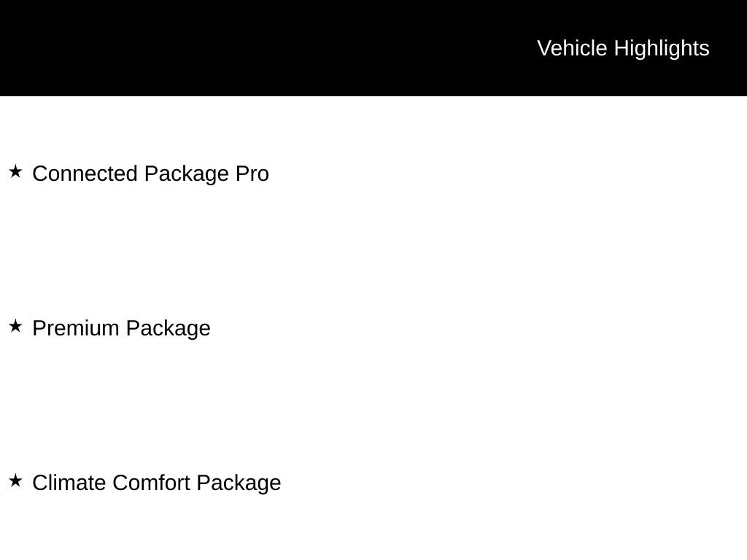Viewport: 747px width, 560px height.
Task: Select the Premium Package highlight
Action: click(x=121, y=328)
